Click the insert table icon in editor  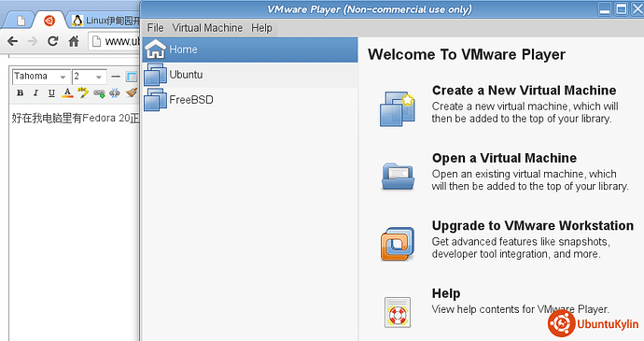(x=132, y=77)
